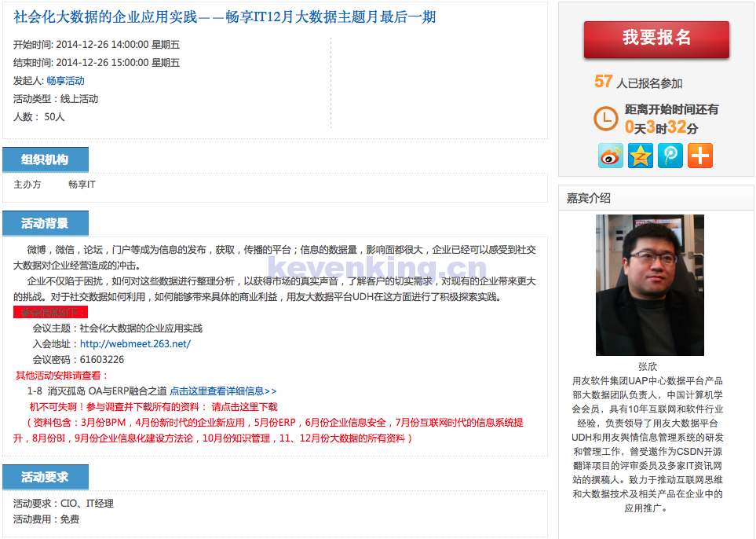Click 活动要求：CIO、IT经理 line
This screenshot has height=539, width=756.
click(63, 504)
